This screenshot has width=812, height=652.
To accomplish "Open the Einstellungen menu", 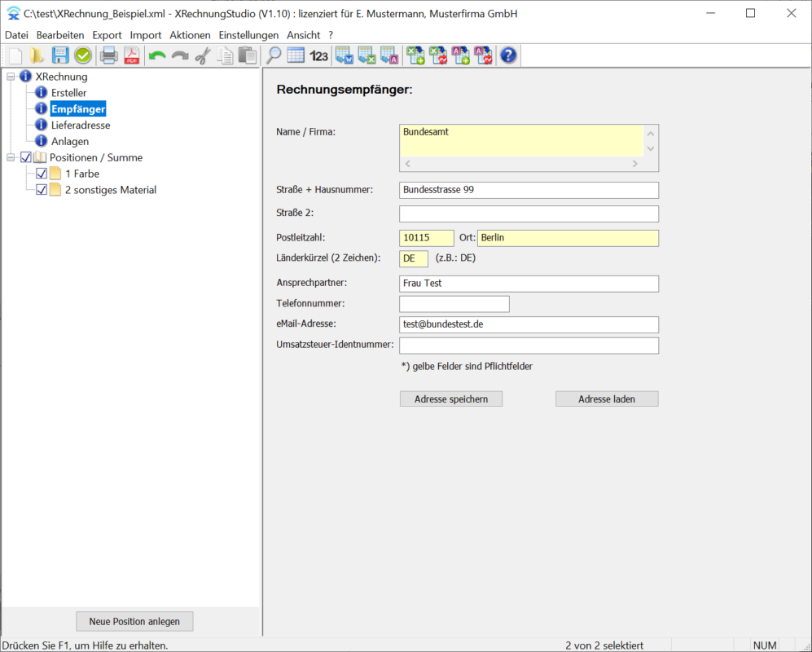I will pos(248,35).
